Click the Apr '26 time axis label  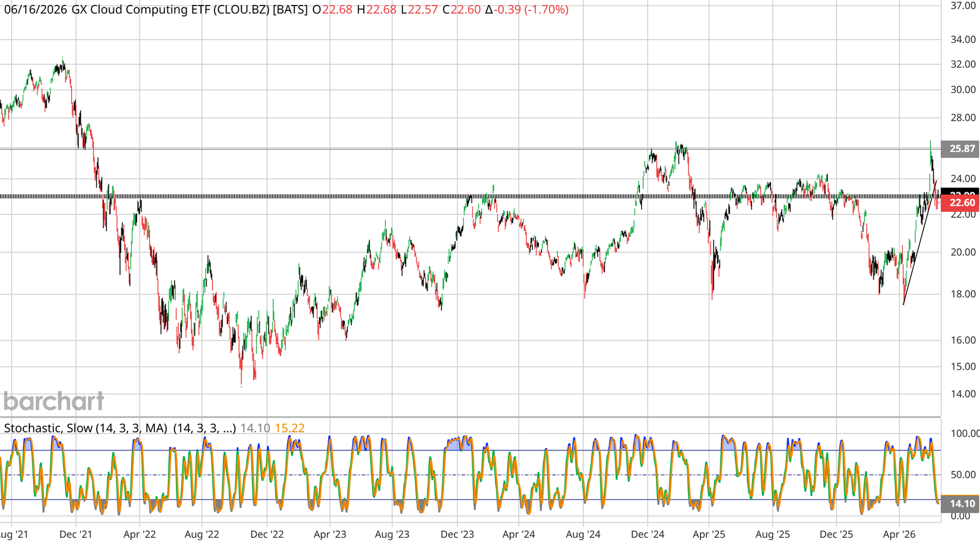tap(899, 535)
